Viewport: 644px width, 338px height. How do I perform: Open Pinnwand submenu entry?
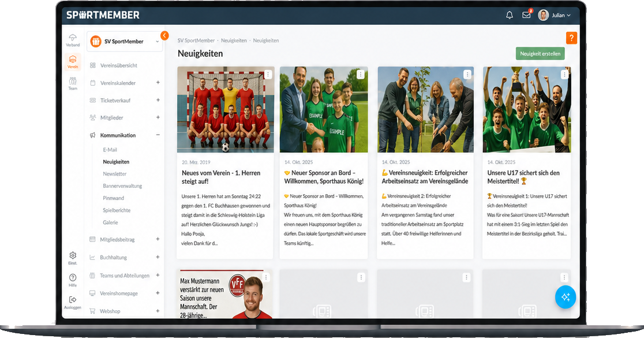(113, 198)
